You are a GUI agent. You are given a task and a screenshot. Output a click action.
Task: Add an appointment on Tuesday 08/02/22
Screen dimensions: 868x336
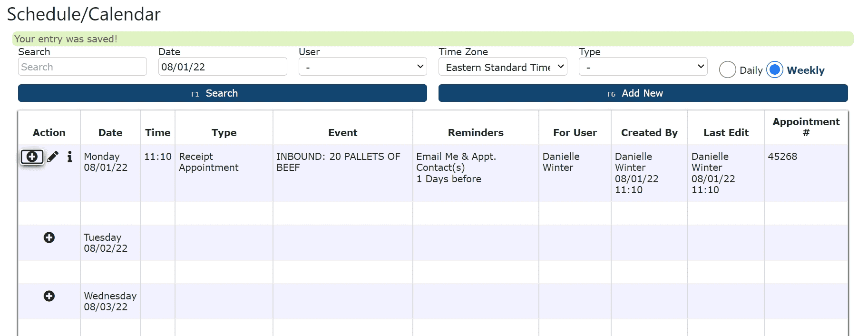click(49, 237)
